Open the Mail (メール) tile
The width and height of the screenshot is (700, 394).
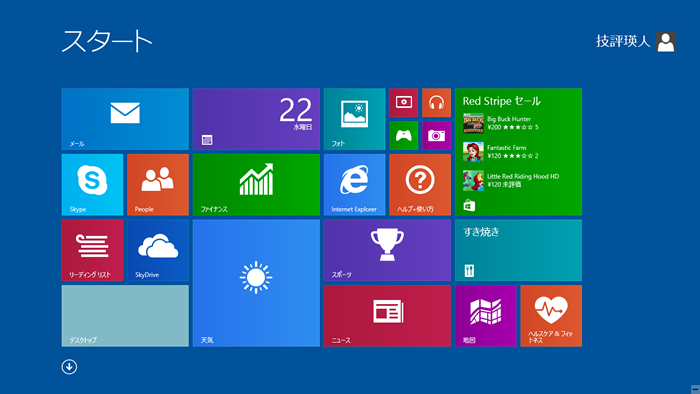(x=125, y=119)
